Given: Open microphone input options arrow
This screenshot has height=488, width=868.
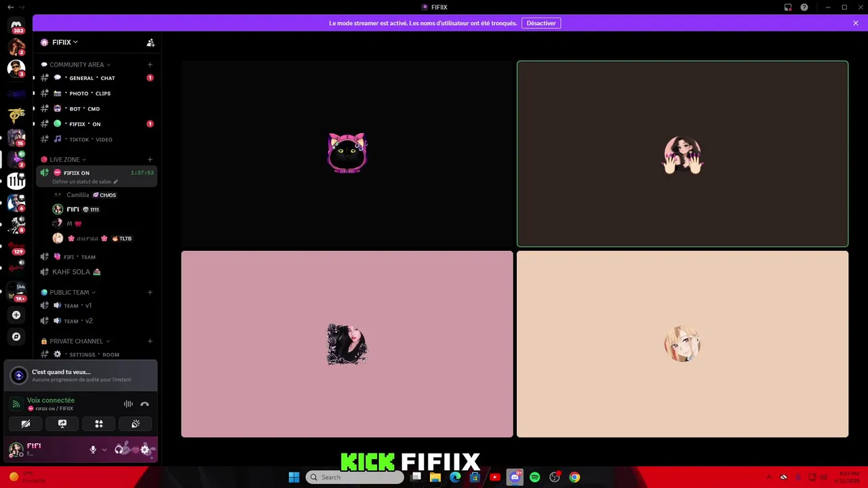Looking at the screenshot, I should click(104, 449).
